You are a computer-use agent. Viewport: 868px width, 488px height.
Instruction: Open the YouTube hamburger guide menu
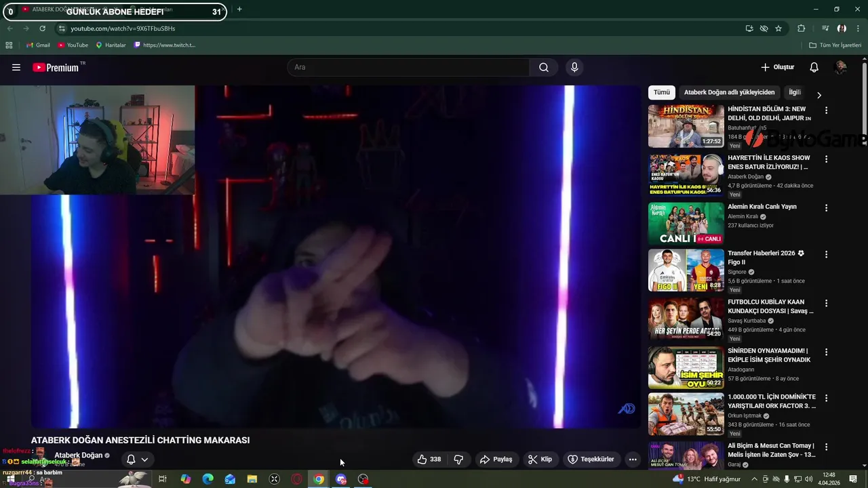click(16, 67)
